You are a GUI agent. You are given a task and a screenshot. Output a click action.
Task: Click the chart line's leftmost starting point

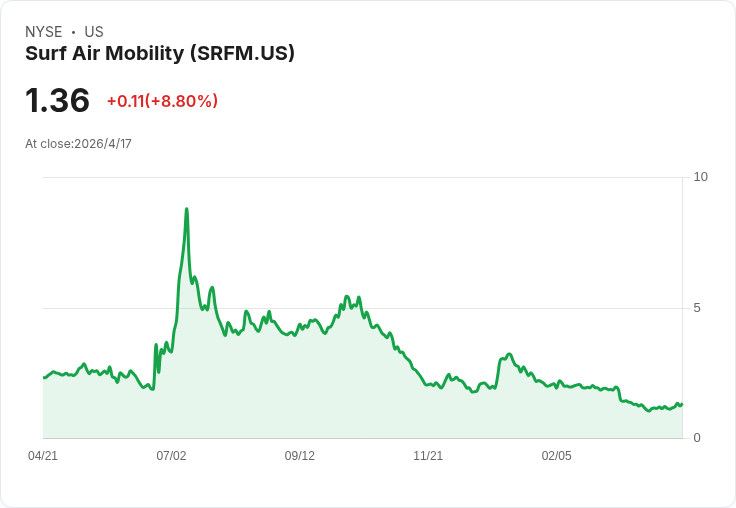pos(44,377)
